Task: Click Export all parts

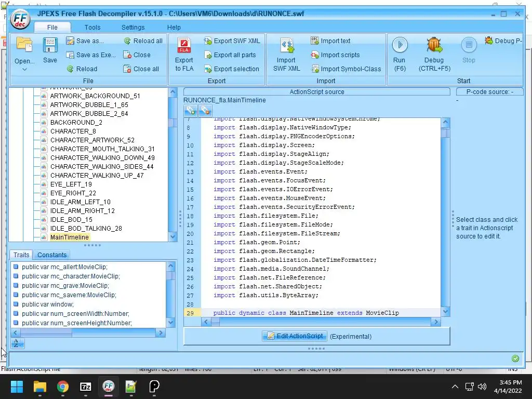Action: pos(230,55)
